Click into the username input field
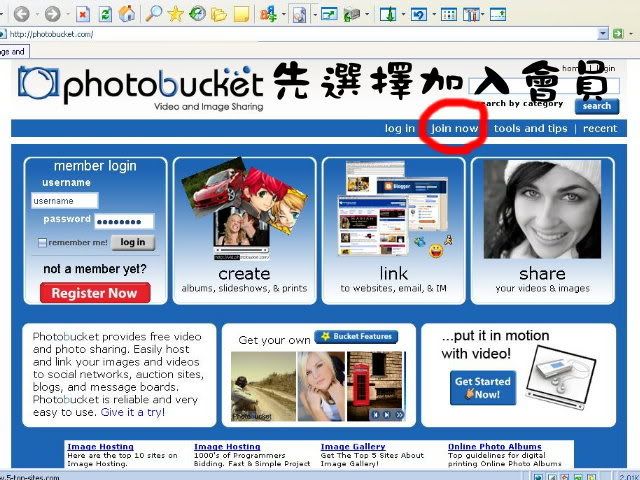The image size is (640, 480). tap(64, 201)
